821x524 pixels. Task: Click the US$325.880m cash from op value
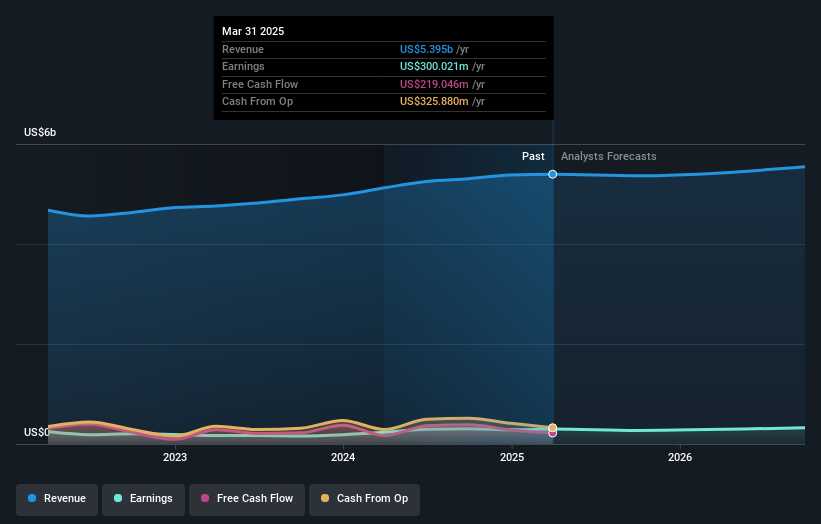[x=434, y=102]
